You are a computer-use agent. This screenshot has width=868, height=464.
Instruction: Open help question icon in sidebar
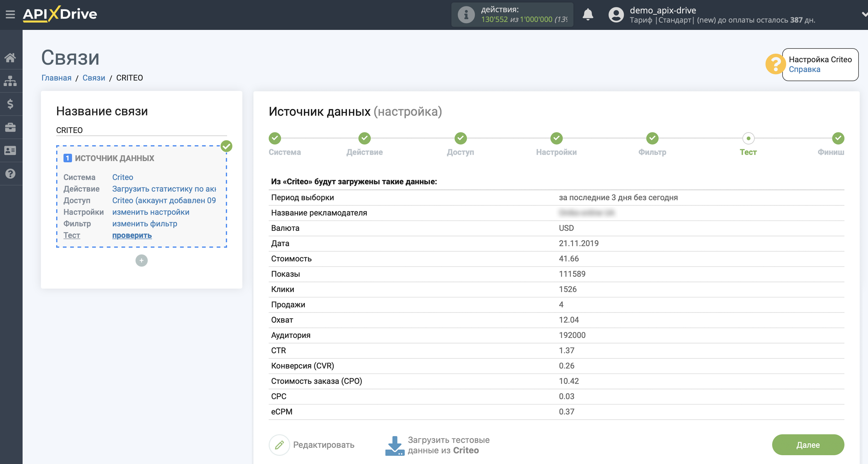10,174
